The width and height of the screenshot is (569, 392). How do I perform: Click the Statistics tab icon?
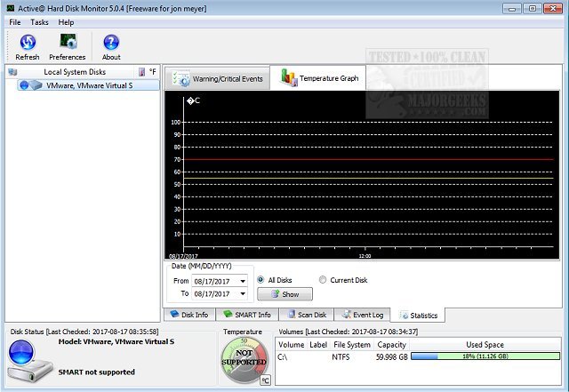404,315
